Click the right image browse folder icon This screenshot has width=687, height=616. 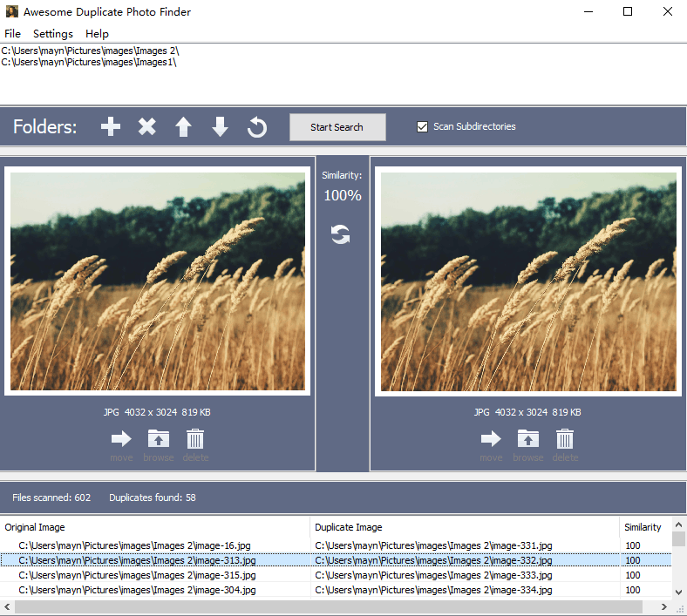point(528,438)
